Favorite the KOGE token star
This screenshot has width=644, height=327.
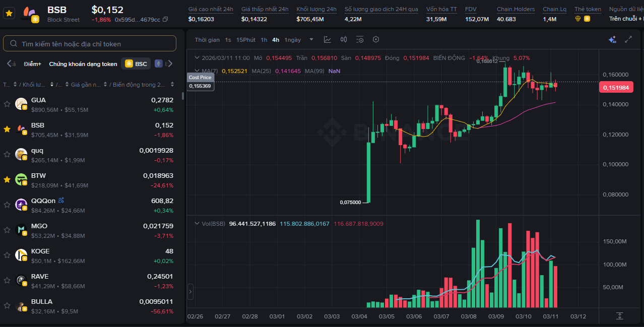[7, 255]
